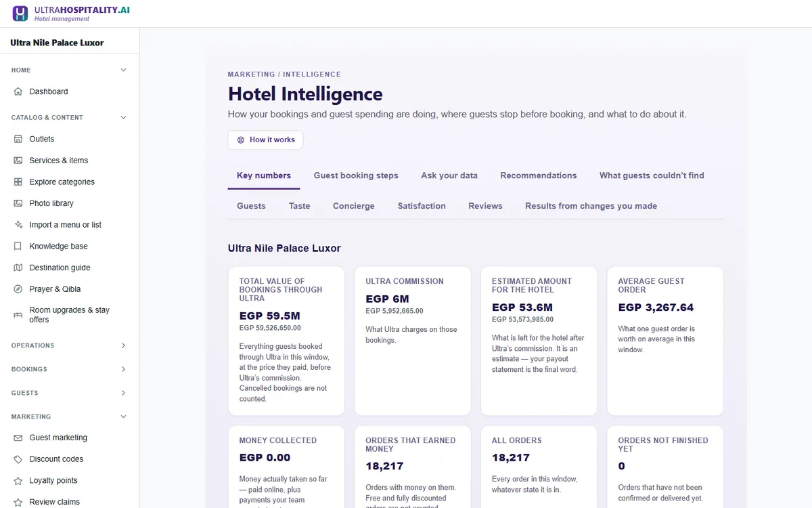
Task: Click the All orders card
Action: [539, 467]
